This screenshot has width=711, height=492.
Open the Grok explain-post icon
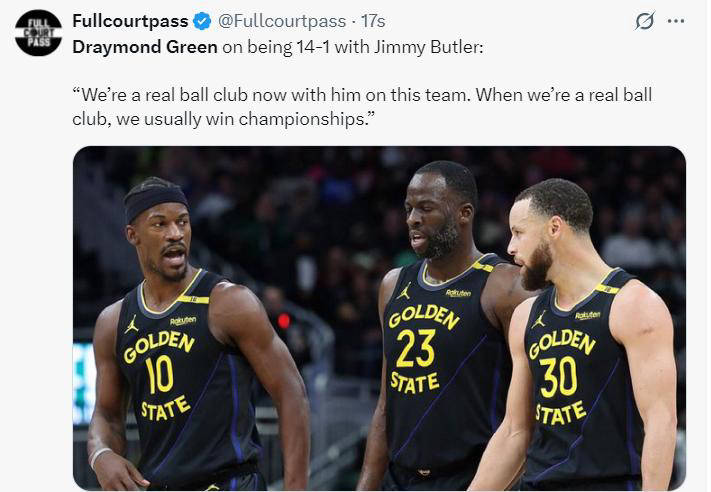[x=644, y=21]
